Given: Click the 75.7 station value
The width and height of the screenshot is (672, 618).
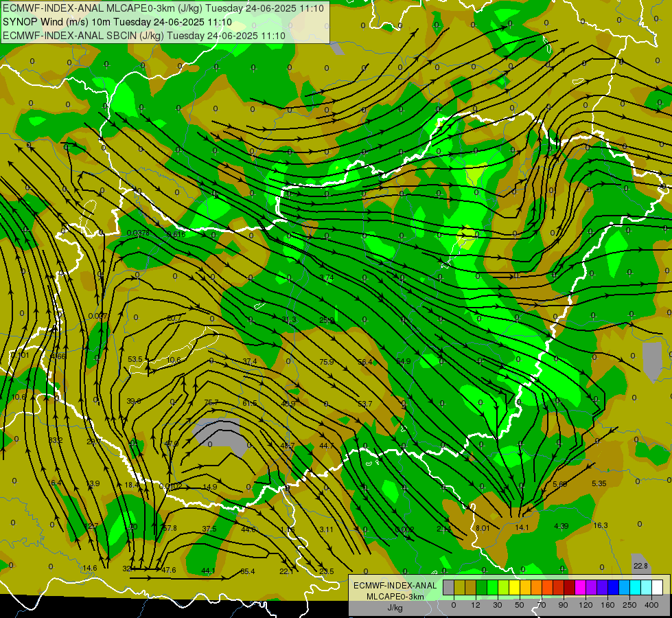Looking at the screenshot, I should (211, 402).
